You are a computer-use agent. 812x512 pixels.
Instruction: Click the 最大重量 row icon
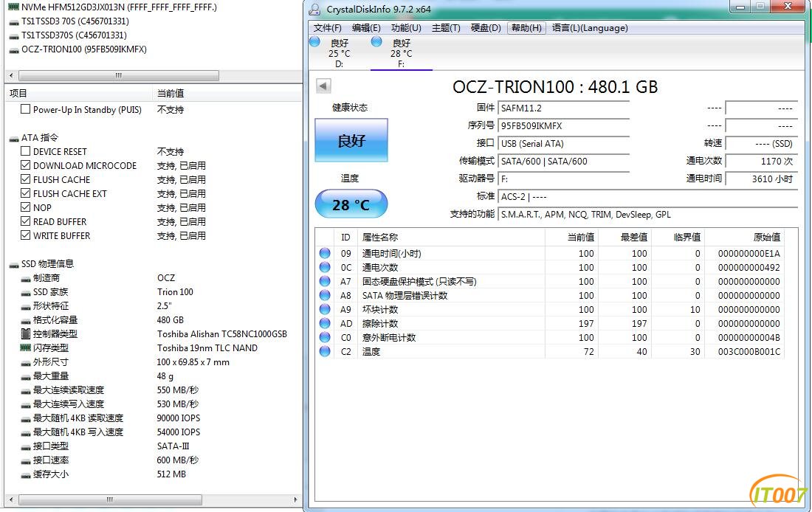click(25, 376)
